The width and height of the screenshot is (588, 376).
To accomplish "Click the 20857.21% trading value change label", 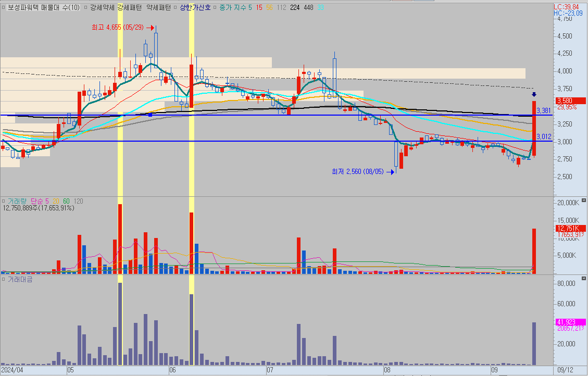I will pyautogui.click(x=571, y=329).
